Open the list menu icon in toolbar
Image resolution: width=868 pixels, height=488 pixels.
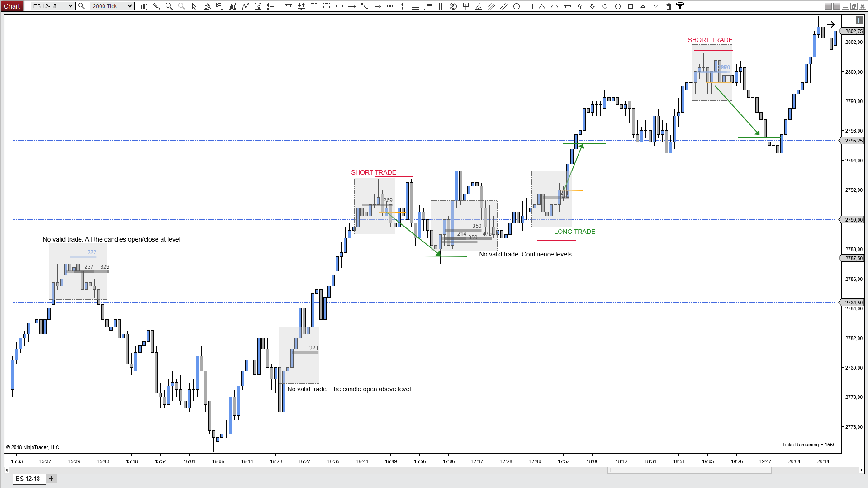(270, 6)
